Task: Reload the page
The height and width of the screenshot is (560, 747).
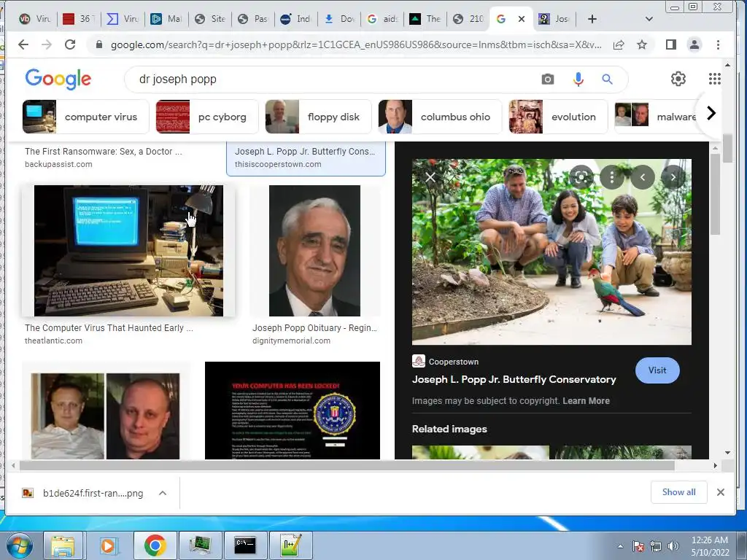Action: [x=70, y=44]
